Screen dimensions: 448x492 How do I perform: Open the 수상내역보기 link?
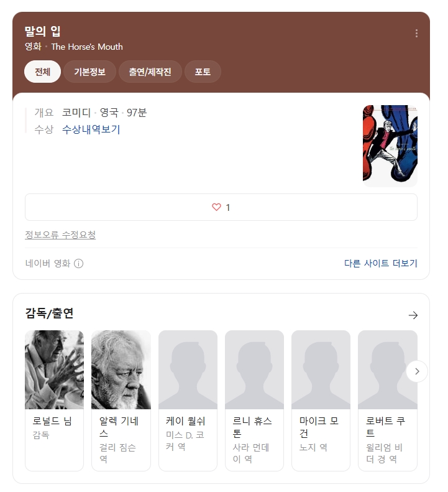[91, 129]
